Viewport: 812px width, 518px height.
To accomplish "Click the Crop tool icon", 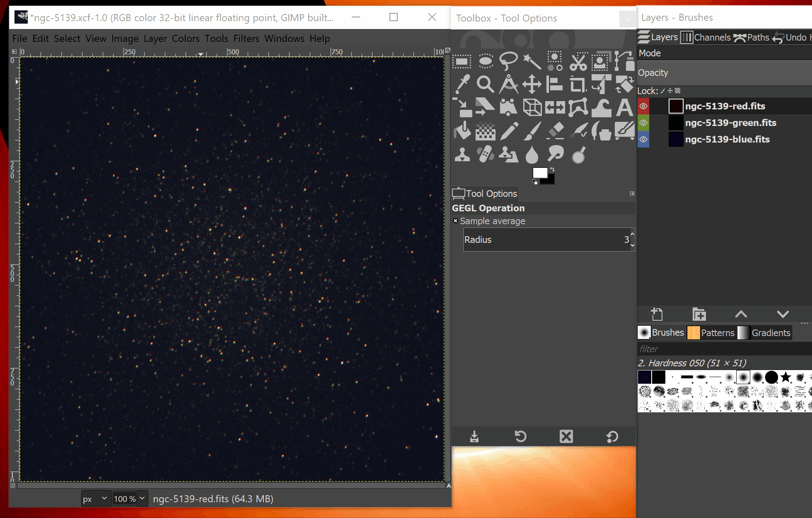I will click(x=578, y=85).
